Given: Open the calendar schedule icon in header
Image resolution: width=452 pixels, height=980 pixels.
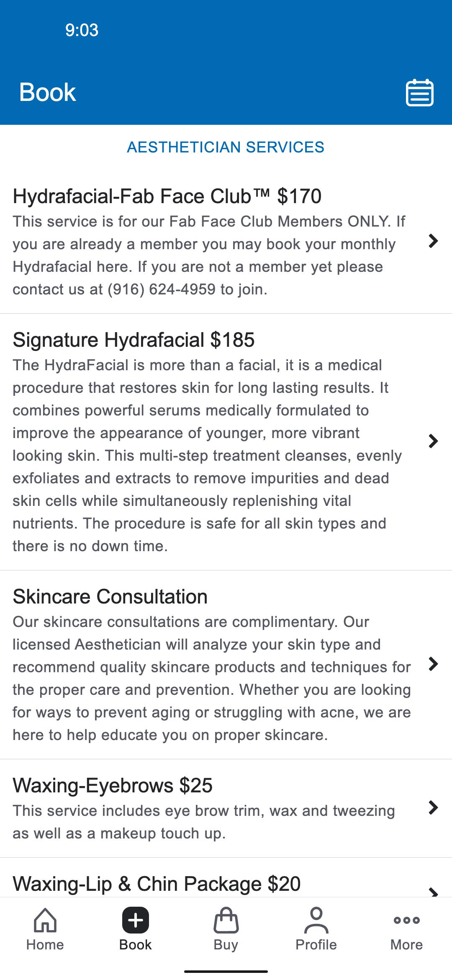Looking at the screenshot, I should coord(419,93).
